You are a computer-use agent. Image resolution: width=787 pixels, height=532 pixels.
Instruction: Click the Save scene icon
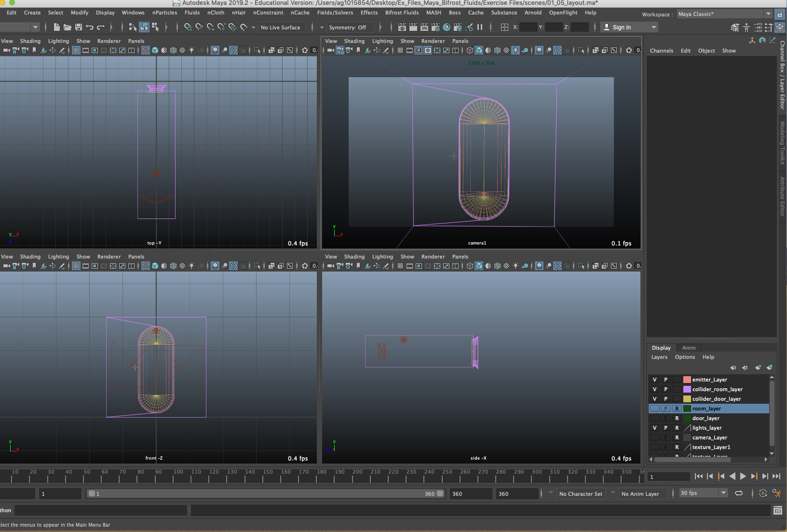(x=79, y=27)
